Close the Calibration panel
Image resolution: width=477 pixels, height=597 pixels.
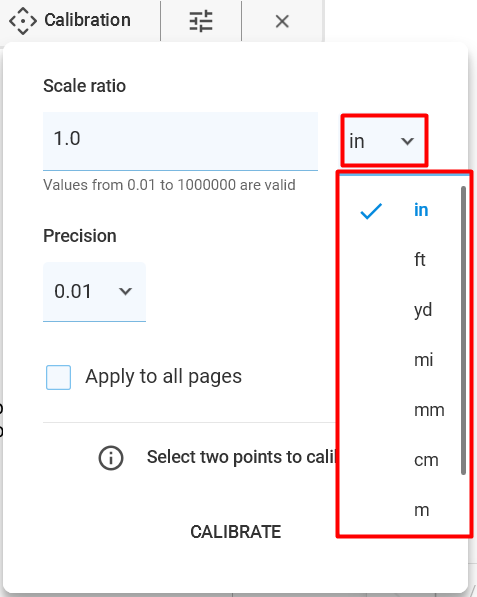coord(282,21)
